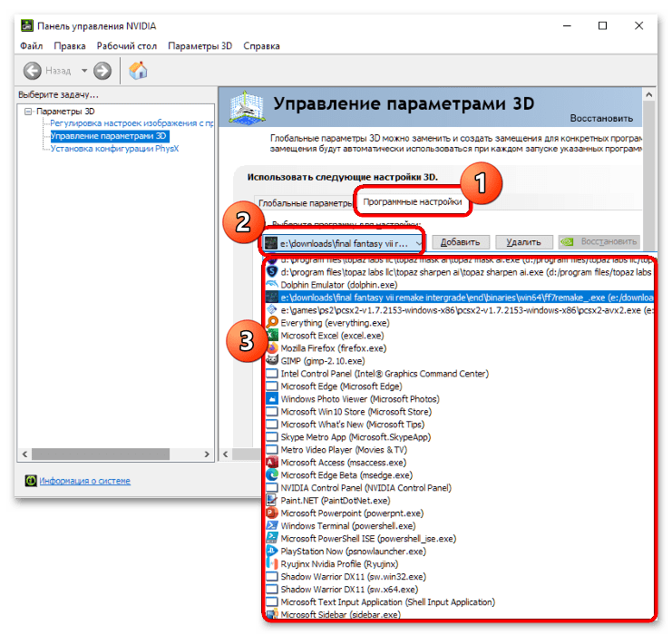Select Управление параметрами 3D tree item
This screenshot has width=672, height=635.
pyautogui.click(x=109, y=136)
